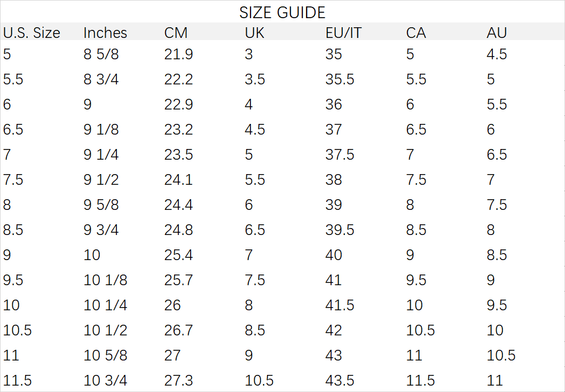
Task: Select the EU/IT size 43.5 cell
Action: (340, 381)
